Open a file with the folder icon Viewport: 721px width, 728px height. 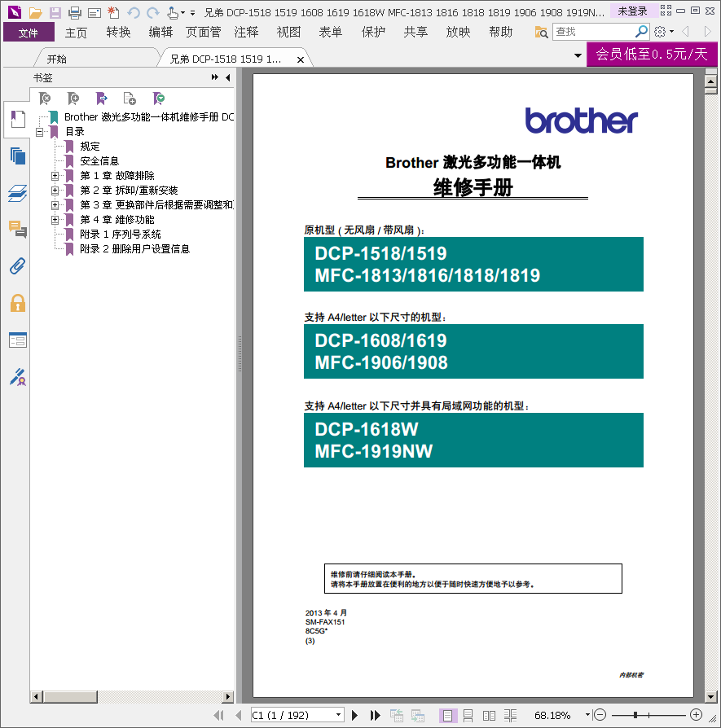tap(35, 12)
